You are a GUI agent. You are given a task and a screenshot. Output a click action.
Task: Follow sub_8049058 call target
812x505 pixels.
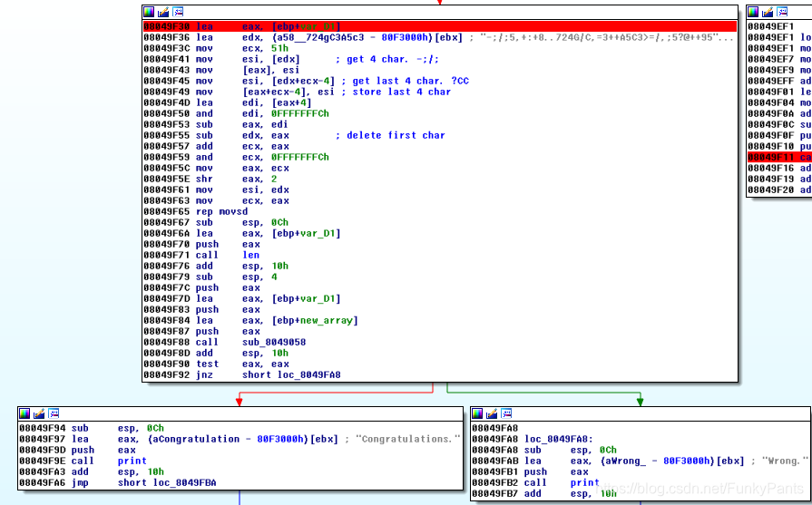point(274,342)
